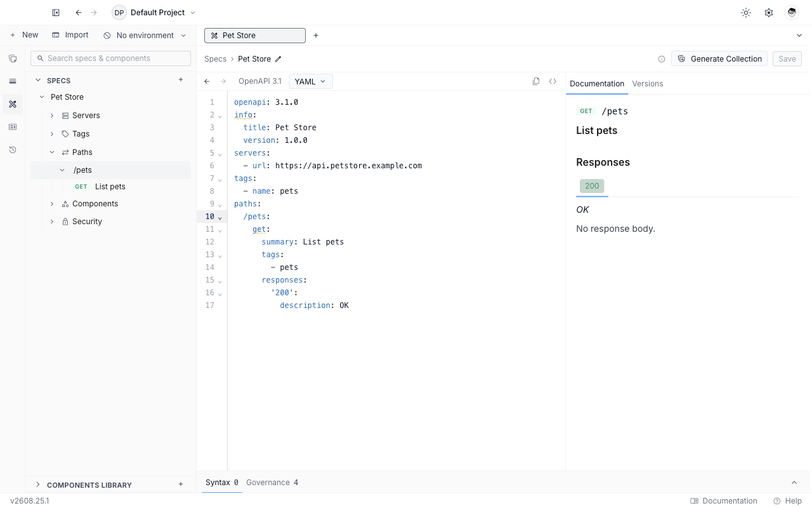Go forward with top navigation arrow

[95, 13]
